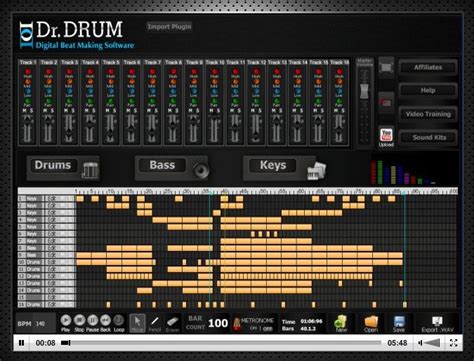Click the first note block on row 1 Keys
Screen dimensions: 474x361
[80, 199]
